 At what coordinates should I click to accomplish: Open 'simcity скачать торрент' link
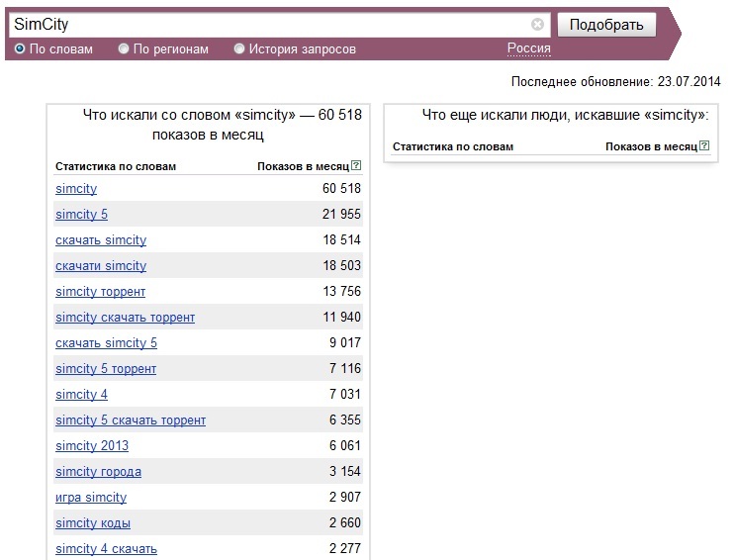[x=126, y=318]
